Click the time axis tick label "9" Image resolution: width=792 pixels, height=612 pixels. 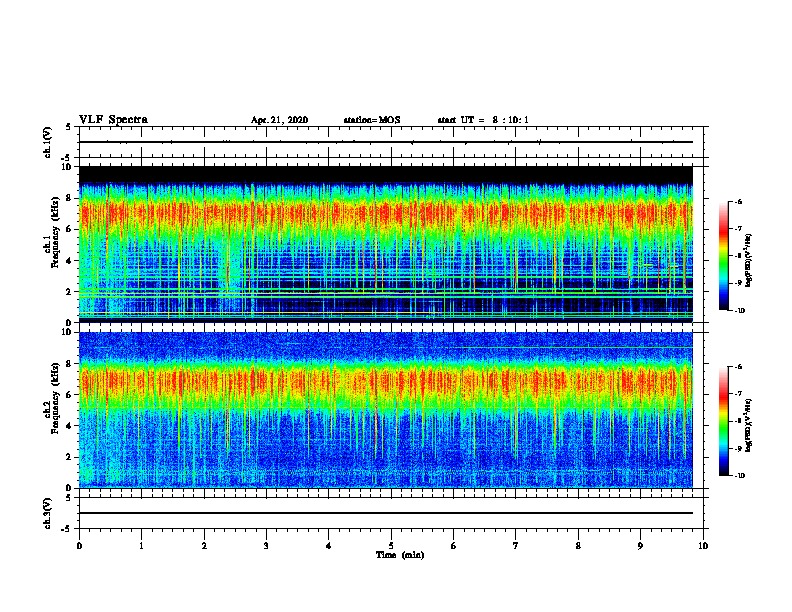pyautogui.click(x=640, y=546)
